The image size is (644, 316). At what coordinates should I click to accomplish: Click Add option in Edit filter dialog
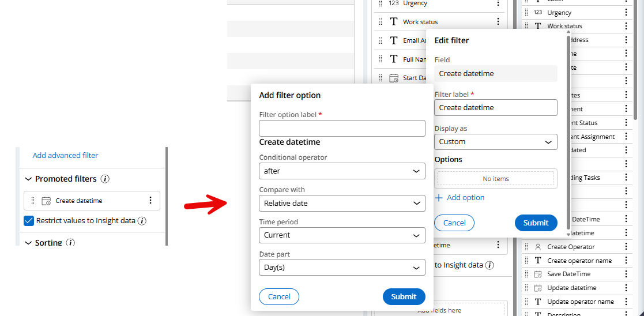coord(460,197)
